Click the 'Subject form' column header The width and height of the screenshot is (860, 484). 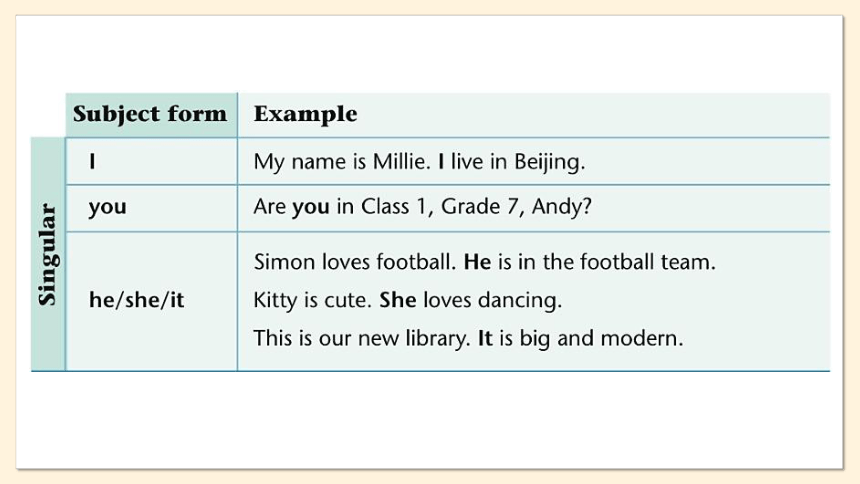point(150,114)
